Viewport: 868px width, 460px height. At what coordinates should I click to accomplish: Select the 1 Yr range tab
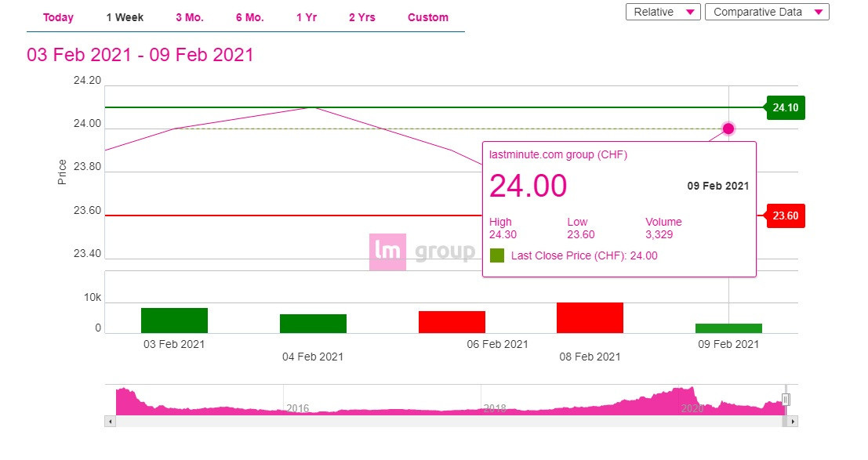[x=307, y=18]
